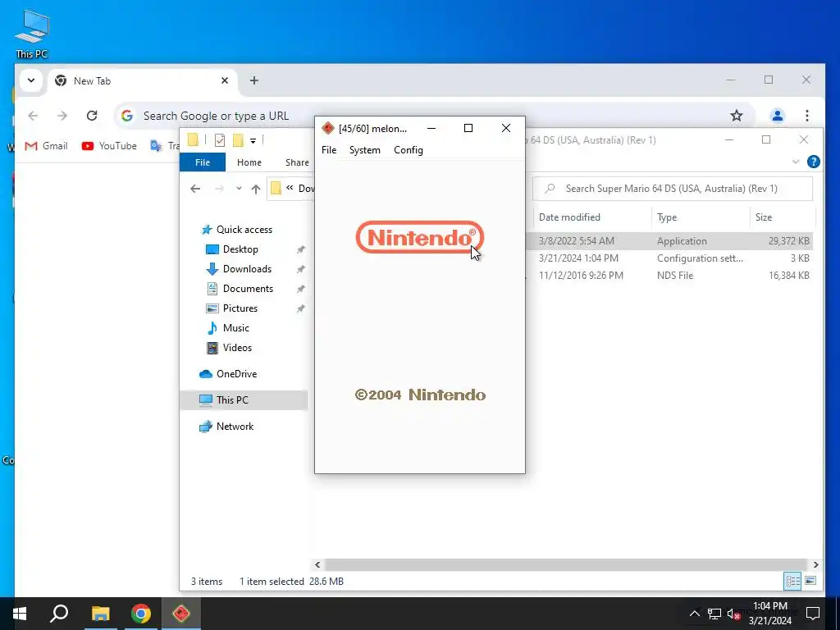The width and height of the screenshot is (840, 630).
Task: Click Chrome back arrow
Action: pos(33,116)
